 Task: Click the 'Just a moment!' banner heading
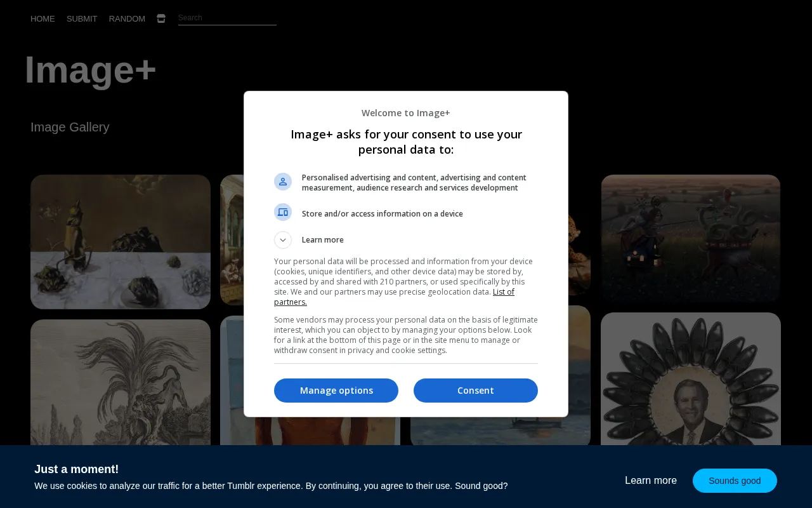pos(77,469)
